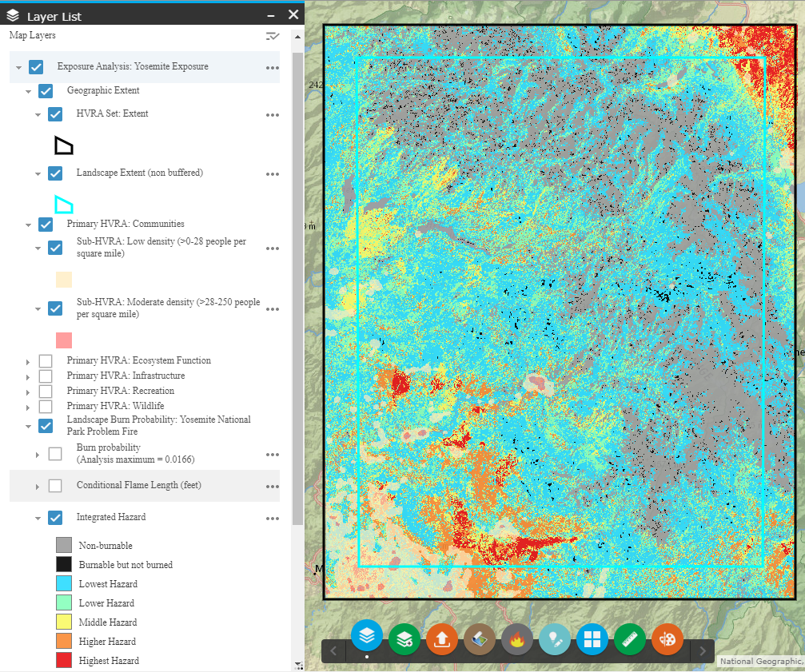Open the fire flame widget
The image size is (805, 672).
point(517,639)
